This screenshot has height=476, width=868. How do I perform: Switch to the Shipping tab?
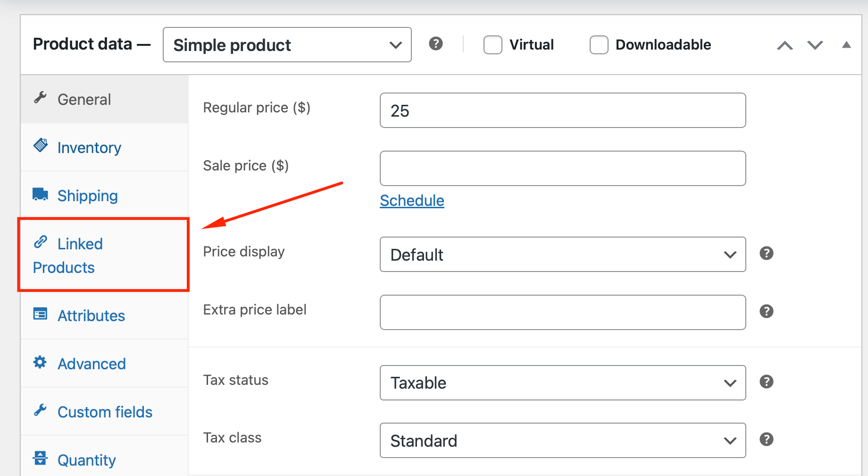coord(104,195)
